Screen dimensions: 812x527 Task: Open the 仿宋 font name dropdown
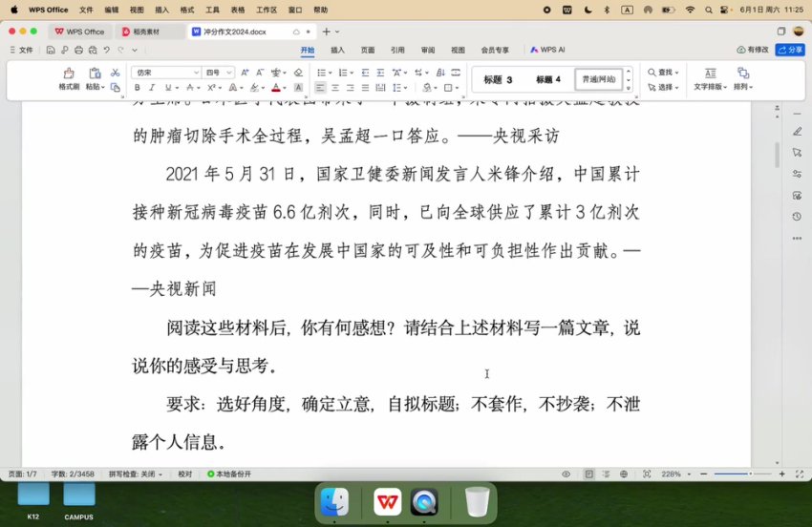[166, 73]
